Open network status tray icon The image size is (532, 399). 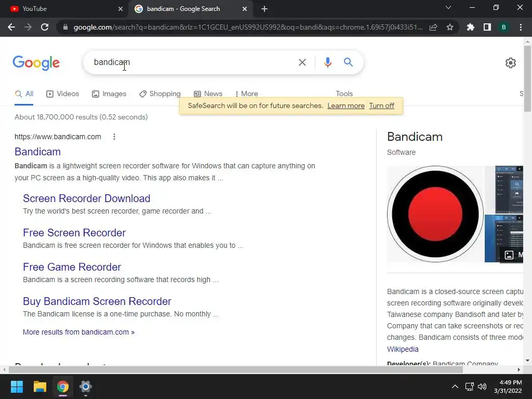469,387
